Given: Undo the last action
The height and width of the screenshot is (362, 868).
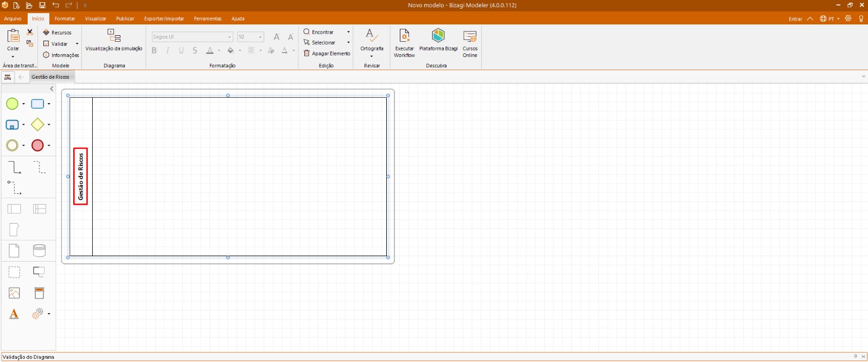Looking at the screenshot, I should click(x=56, y=5).
